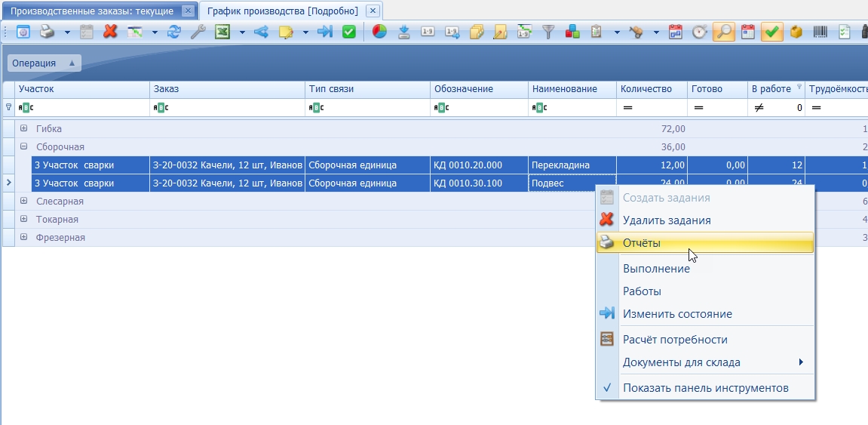Open the dropdown arrow beside note icon
The image size is (868, 425).
point(305,32)
